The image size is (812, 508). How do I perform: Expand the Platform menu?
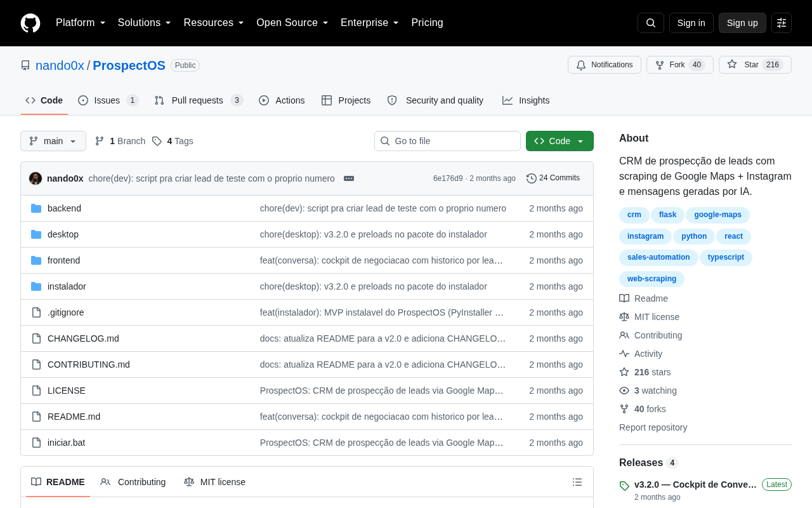coord(81,23)
